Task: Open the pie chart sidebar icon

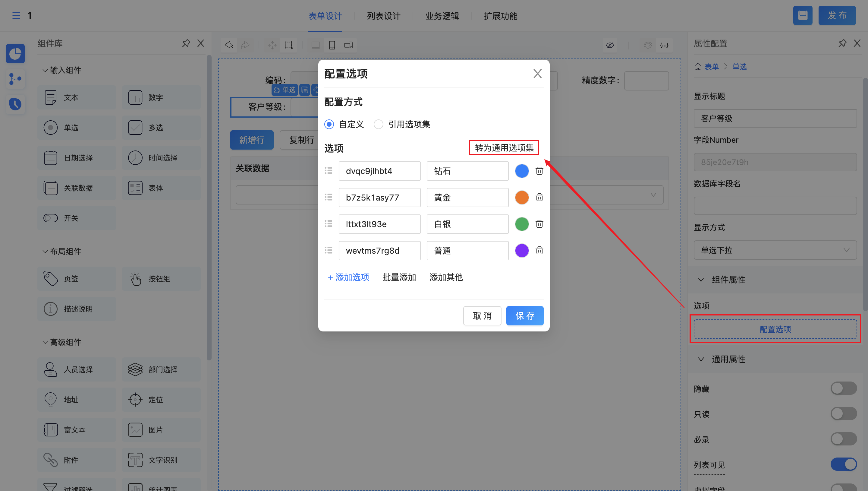Action: (15, 54)
